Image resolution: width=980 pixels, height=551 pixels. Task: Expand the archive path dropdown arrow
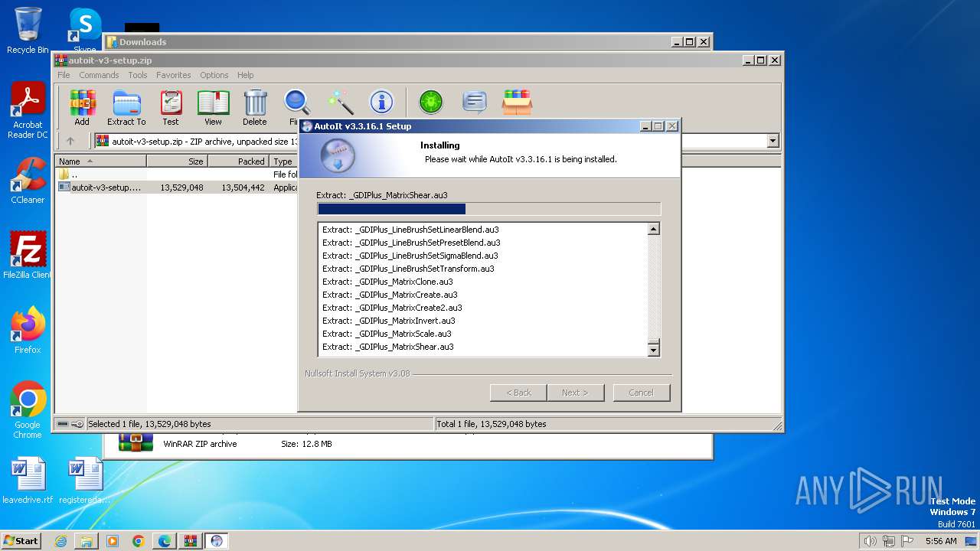pyautogui.click(x=773, y=141)
